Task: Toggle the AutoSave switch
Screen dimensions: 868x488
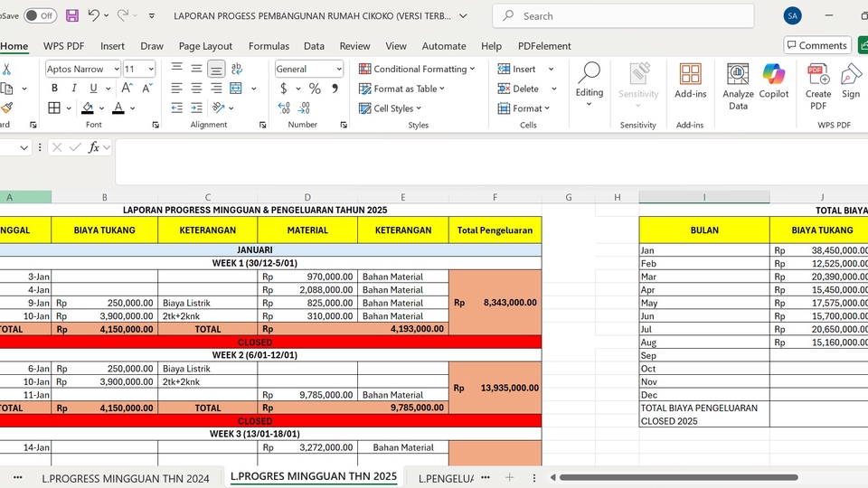Action: [x=40, y=15]
